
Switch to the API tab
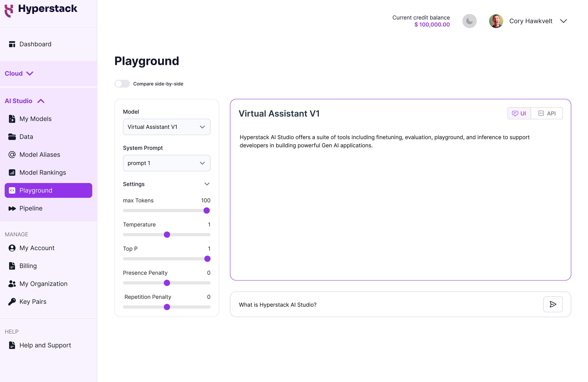coord(547,113)
